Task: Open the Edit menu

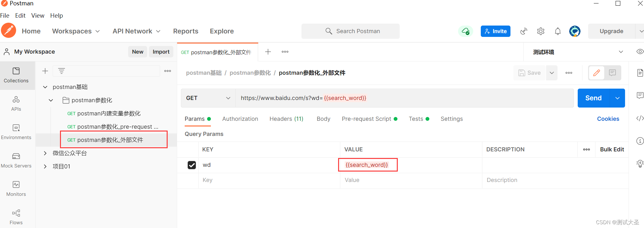Action: coord(20,15)
